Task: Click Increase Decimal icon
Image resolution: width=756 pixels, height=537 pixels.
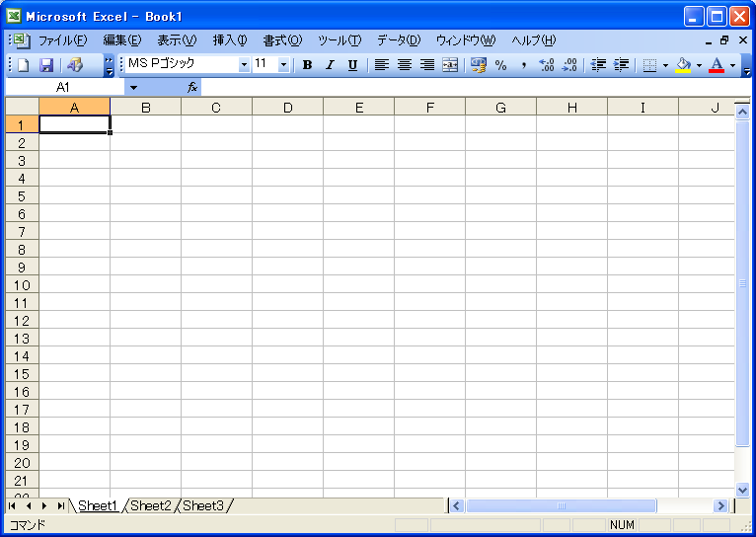Action: (x=547, y=65)
